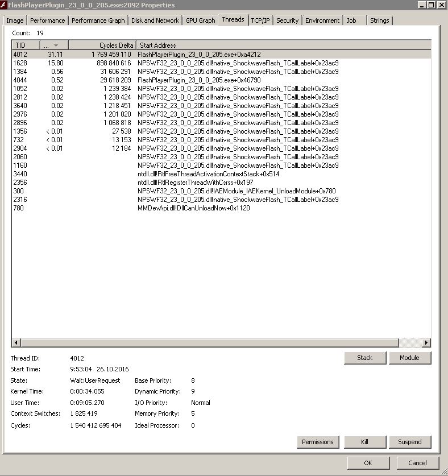Suspend the selected thread

click(410, 442)
